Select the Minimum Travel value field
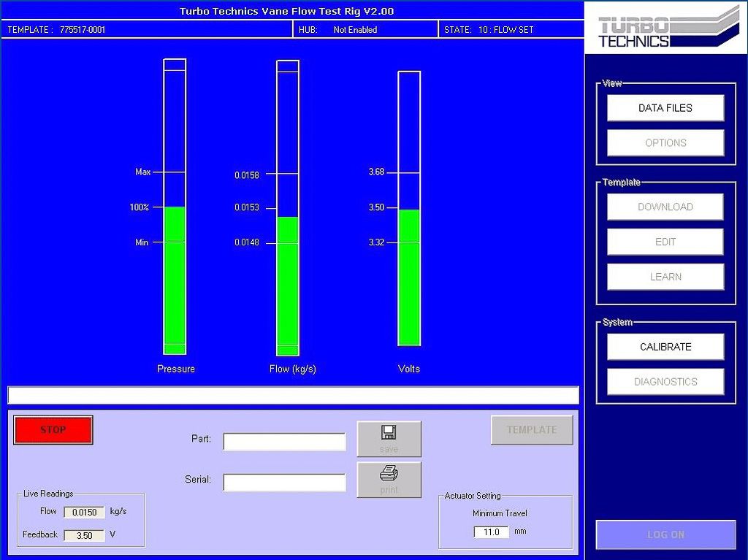Viewport: 748px width, 560px height. pyautogui.click(x=491, y=532)
